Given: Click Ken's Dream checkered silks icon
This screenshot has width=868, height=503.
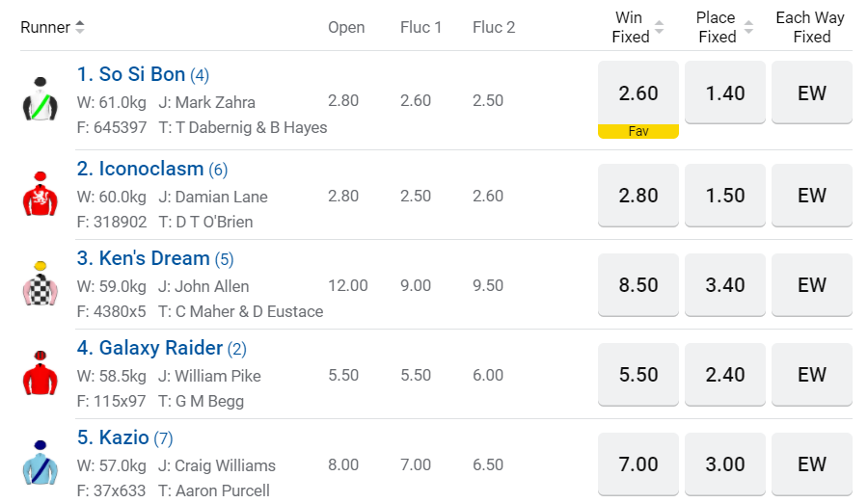Looking at the screenshot, I should (x=41, y=283).
